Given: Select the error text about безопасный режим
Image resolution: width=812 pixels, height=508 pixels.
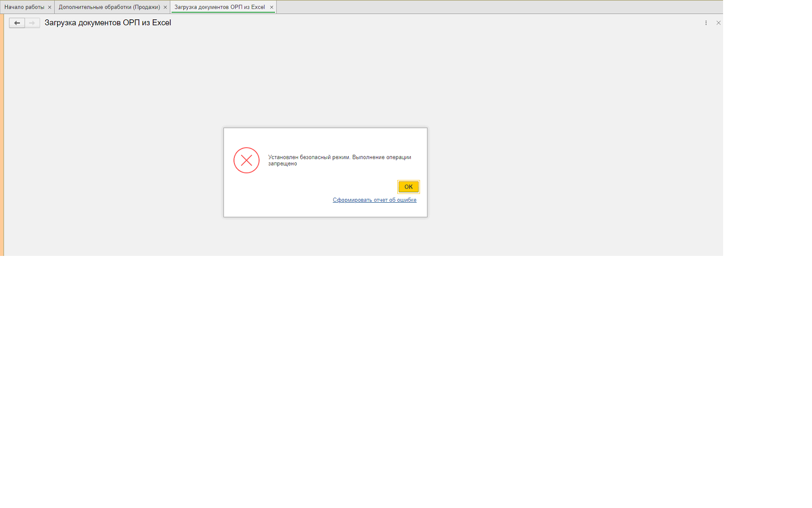Looking at the screenshot, I should (x=340, y=160).
